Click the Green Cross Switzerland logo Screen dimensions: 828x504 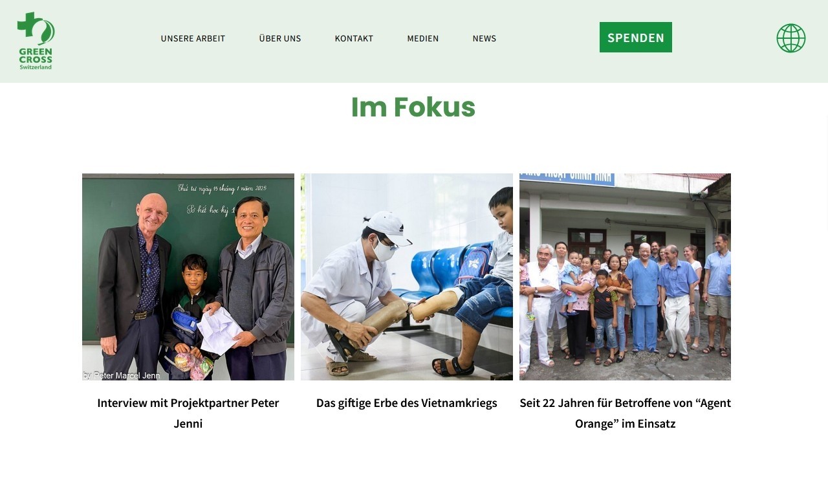[36, 41]
